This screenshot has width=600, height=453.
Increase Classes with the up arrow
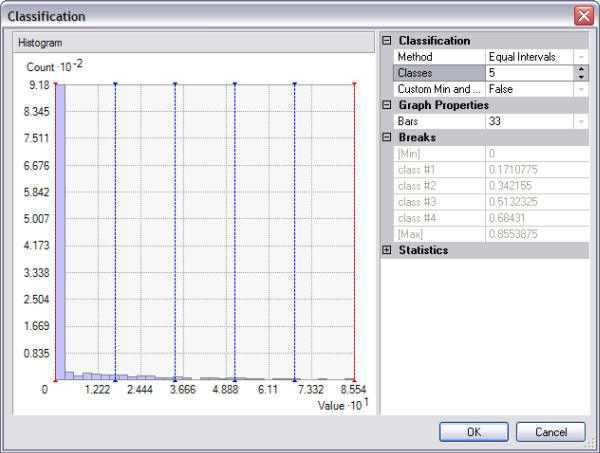pos(581,69)
